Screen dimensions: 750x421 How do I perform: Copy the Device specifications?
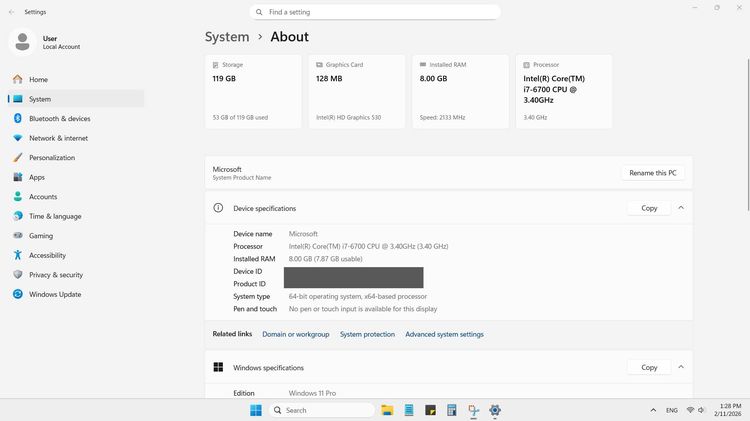click(x=649, y=208)
